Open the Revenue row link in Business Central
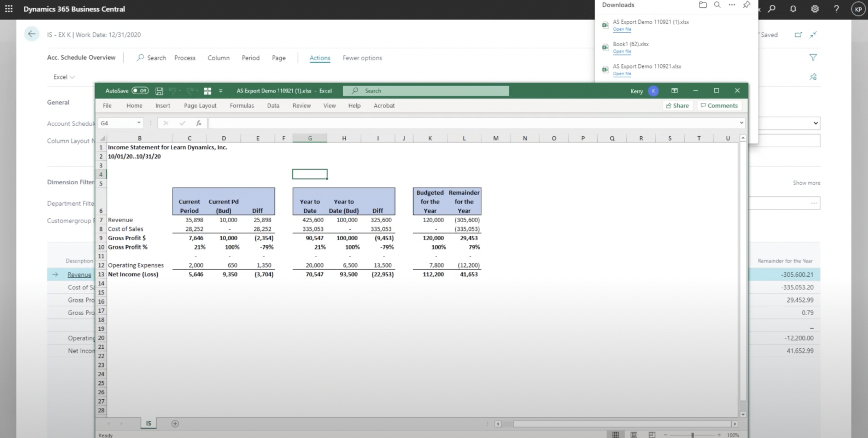The image size is (868, 438). 79,274
